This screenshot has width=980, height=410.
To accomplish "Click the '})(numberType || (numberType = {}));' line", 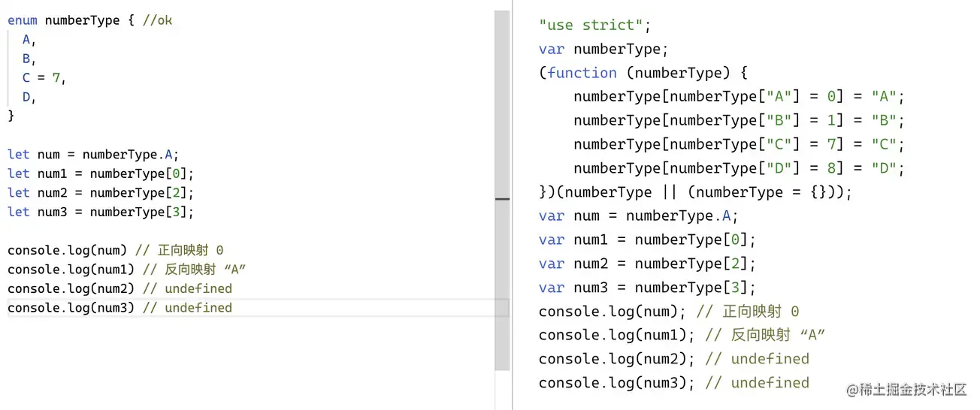I will pyautogui.click(x=696, y=192).
